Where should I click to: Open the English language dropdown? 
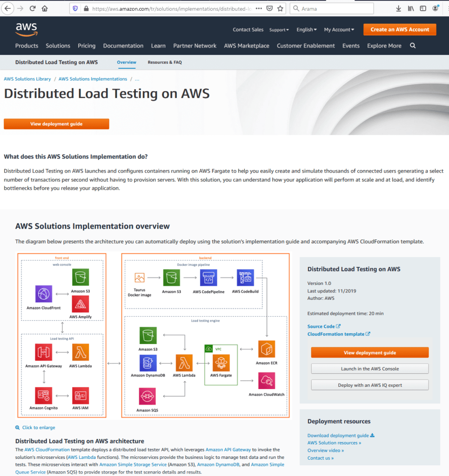[x=306, y=29]
